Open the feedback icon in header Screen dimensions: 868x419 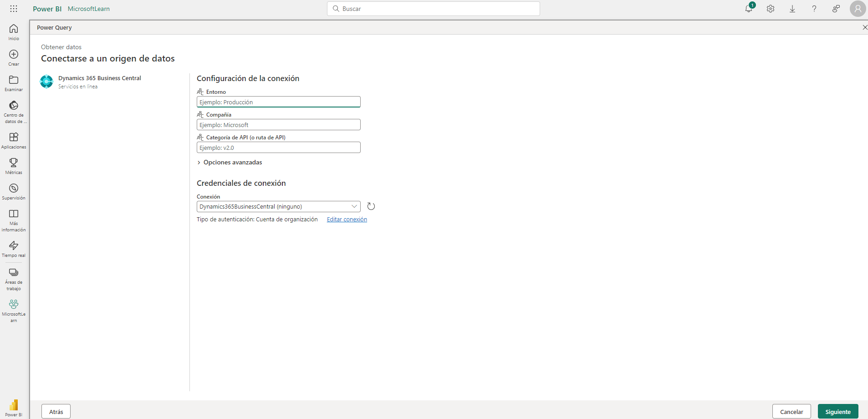(x=836, y=9)
